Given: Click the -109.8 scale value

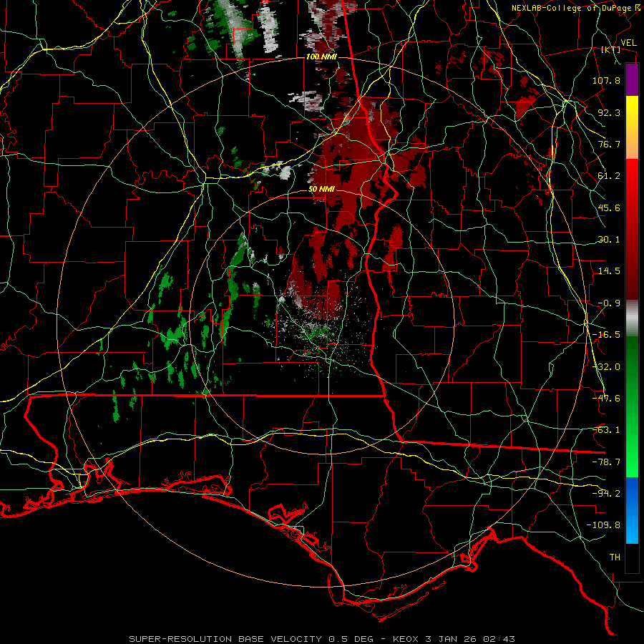Looking at the screenshot, I should [604, 525].
